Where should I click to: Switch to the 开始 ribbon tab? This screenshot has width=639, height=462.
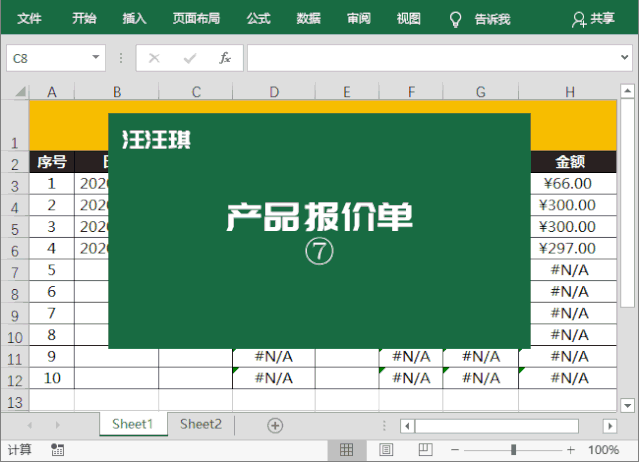click(x=84, y=18)
